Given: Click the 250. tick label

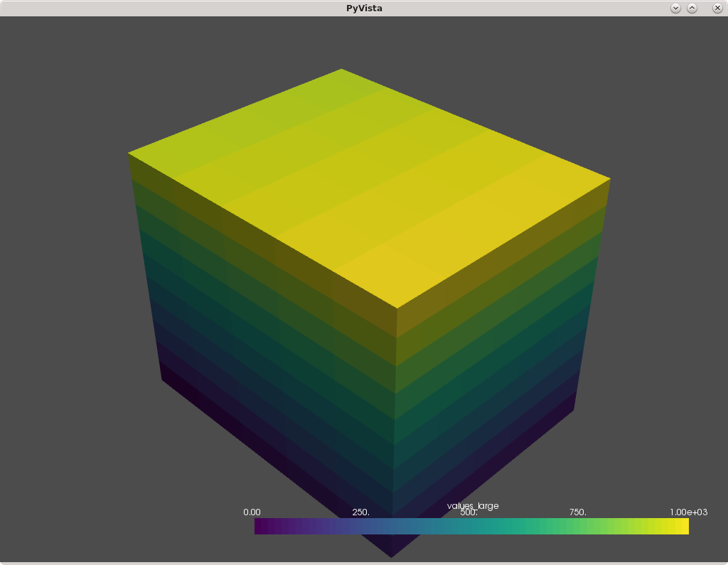Looking at the screenshot, I should [x=361, y=512].
